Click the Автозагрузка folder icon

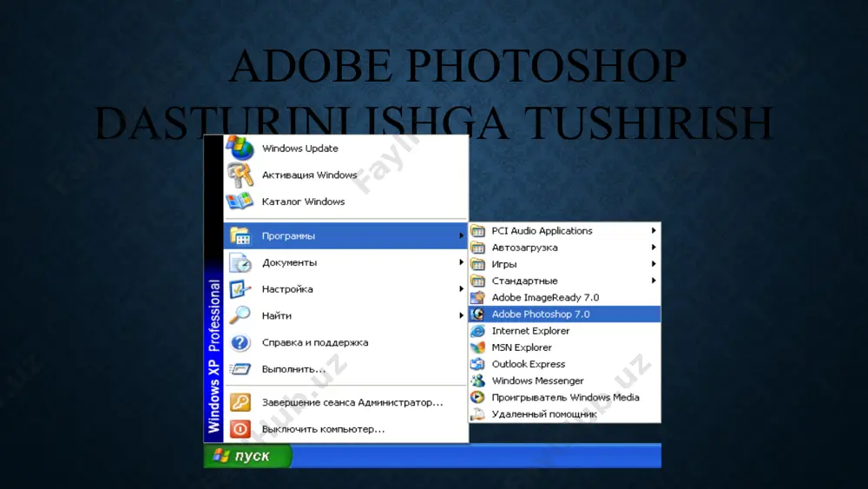[477, 248]
